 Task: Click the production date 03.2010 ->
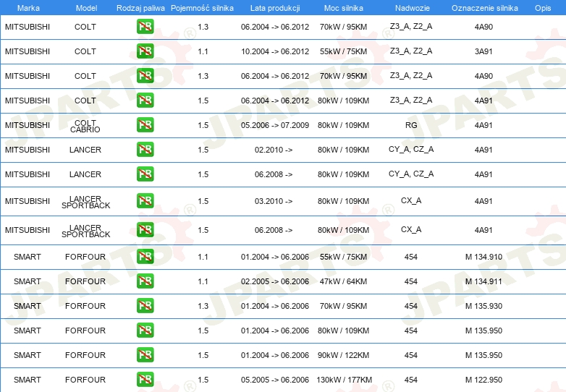click(274, 201)
